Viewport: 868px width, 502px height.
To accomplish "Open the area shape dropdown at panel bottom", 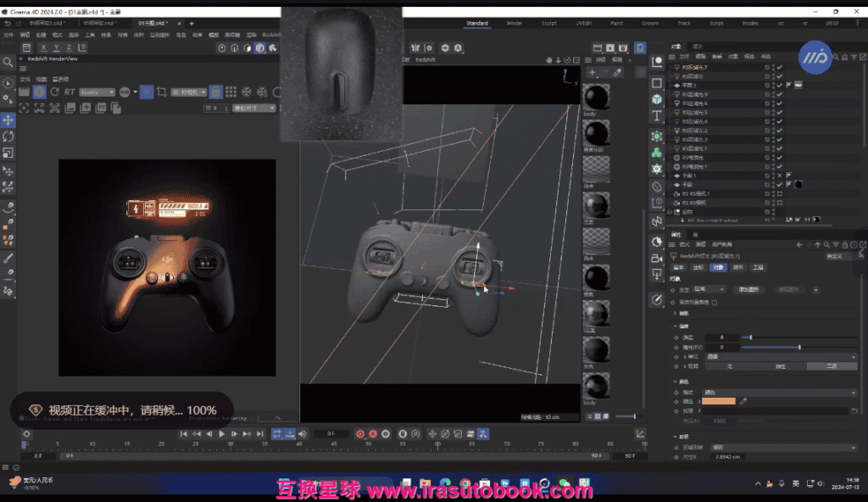I will coord(780,447).
